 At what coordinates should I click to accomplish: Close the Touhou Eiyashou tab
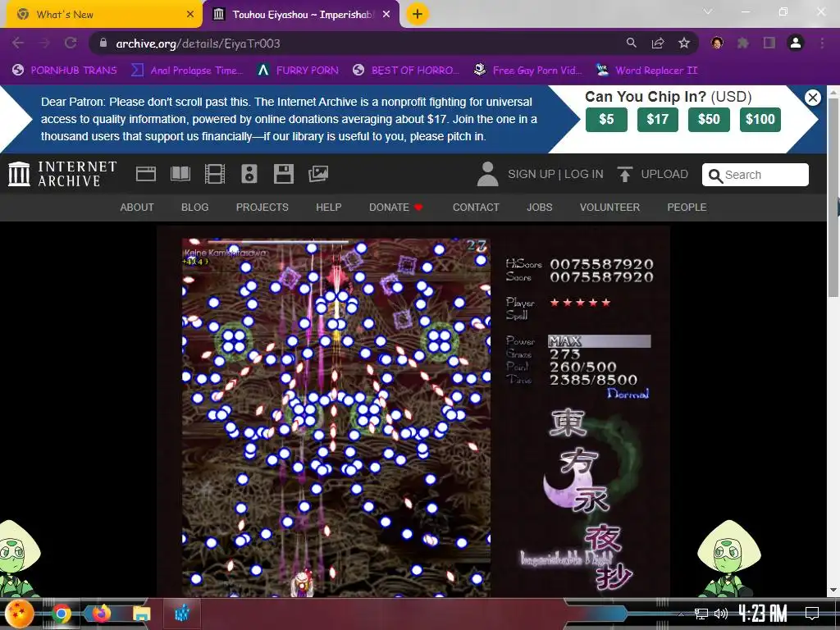(386, 15)
